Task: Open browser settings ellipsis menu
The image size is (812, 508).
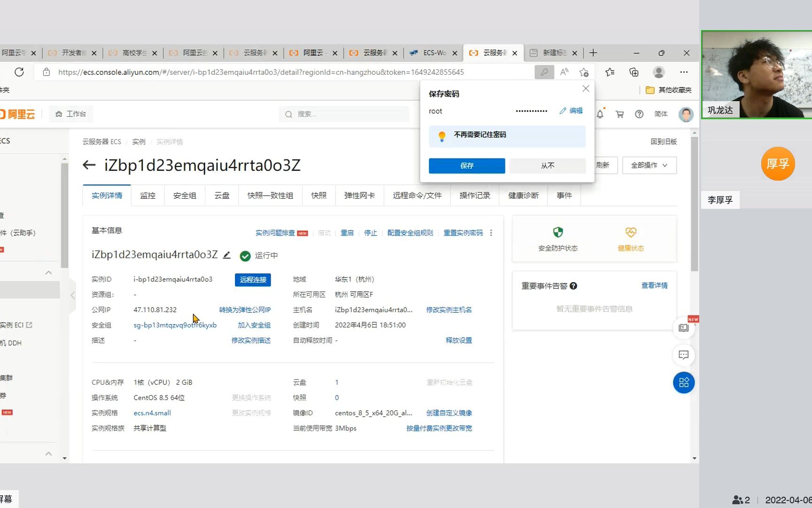Action: (x=684, y=72)
